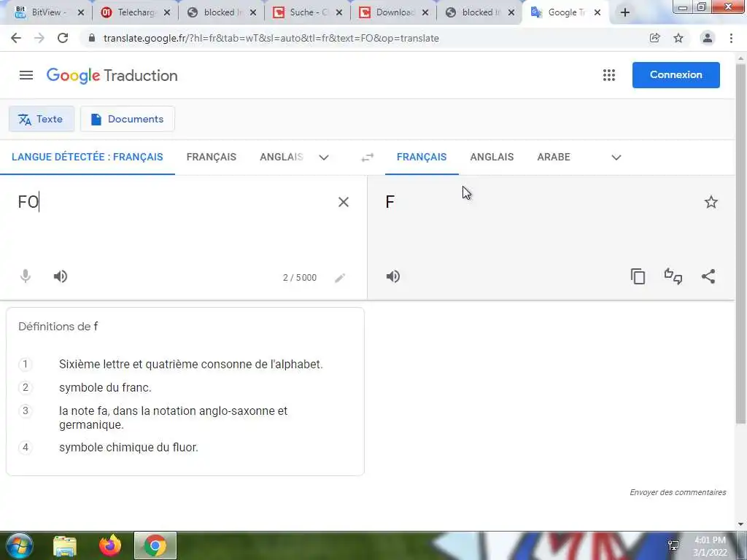Open the Chrome profile avatar
The height and width of the screenshot is (560, 747).
pyautogui.click(x=708, y=38)
